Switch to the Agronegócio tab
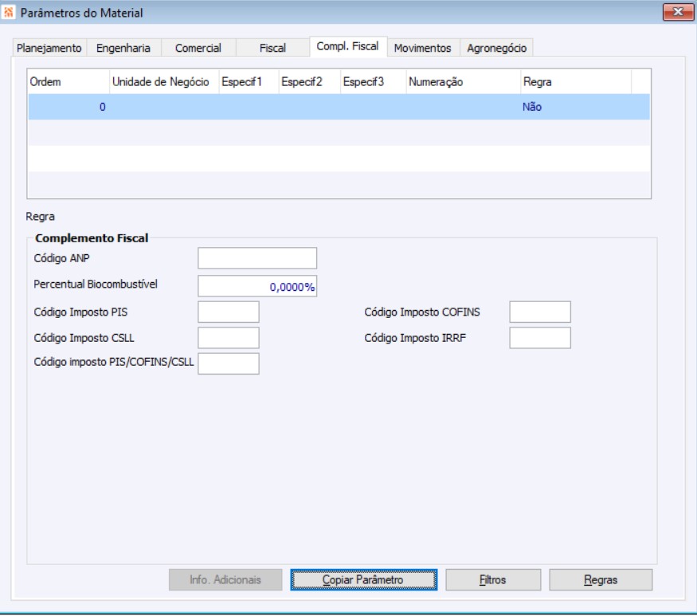Image resolution: width=697 pixels, height=616 pixels. [496, 48]
